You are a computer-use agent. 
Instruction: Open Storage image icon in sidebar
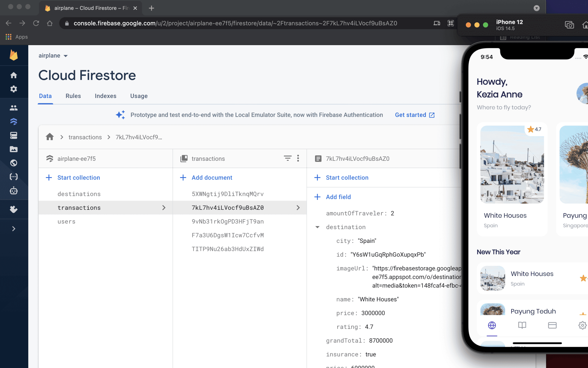coord(14,149)
